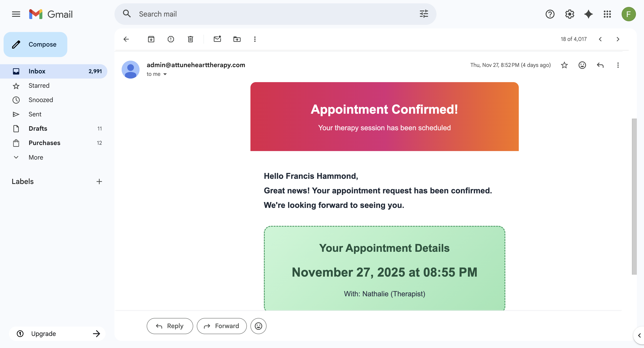Expand recipient details next to 'to me'

tap(165, 74)
